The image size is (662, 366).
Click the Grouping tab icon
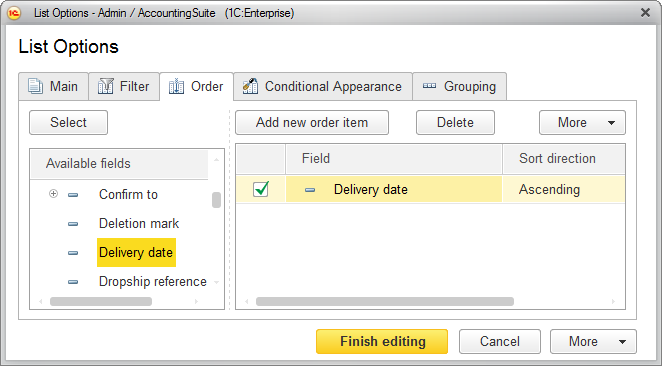(429, 86)
